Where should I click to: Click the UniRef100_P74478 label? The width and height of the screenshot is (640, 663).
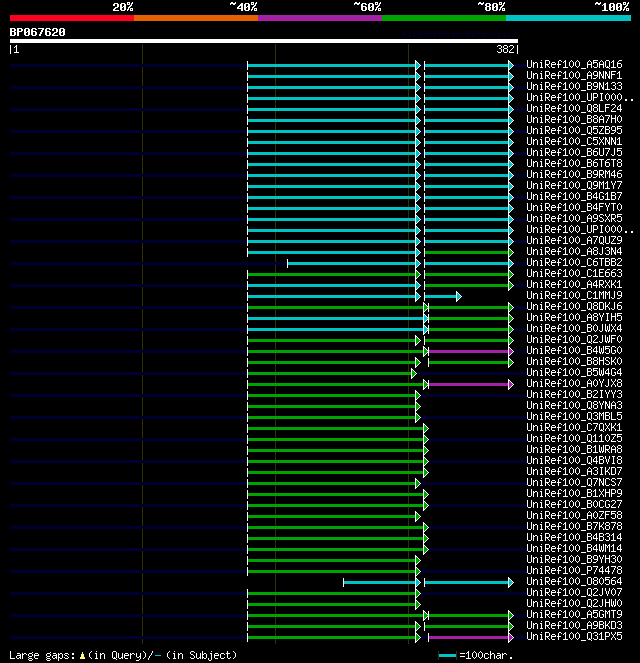574,570
